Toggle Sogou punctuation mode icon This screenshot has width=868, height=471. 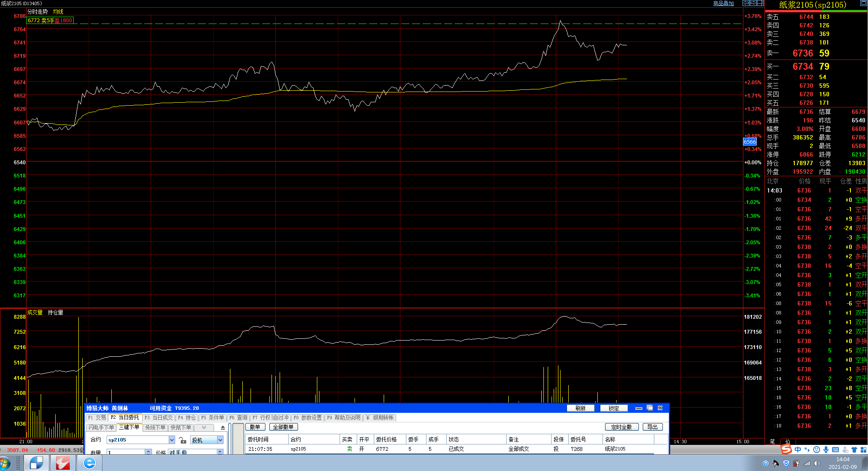coord(807,450)
